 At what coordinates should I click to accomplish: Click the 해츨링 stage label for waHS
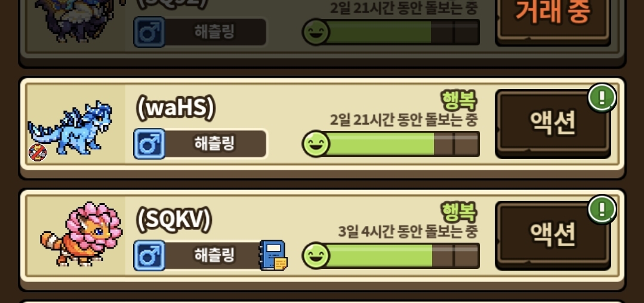214,144
